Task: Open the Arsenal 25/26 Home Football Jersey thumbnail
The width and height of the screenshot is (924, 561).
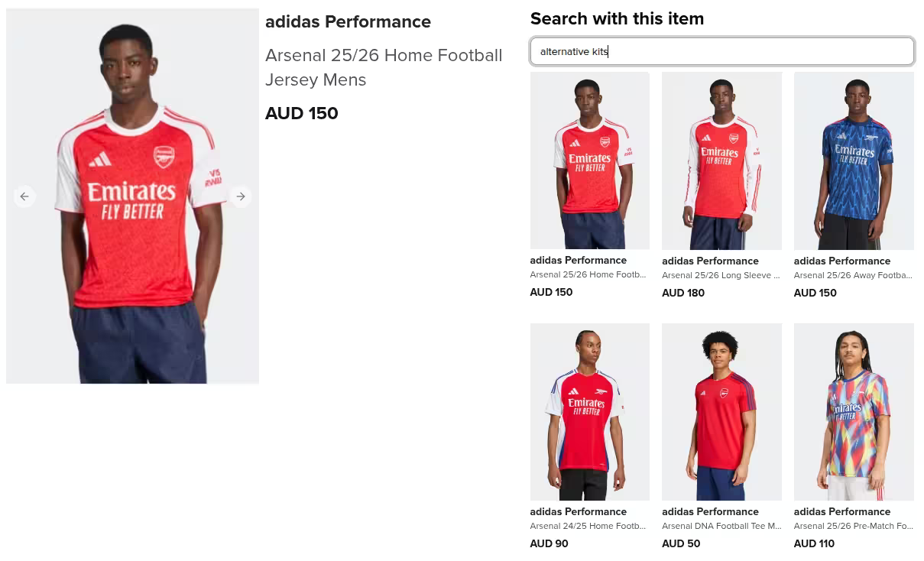Action: pyautogui.click(x=589, y=161)
